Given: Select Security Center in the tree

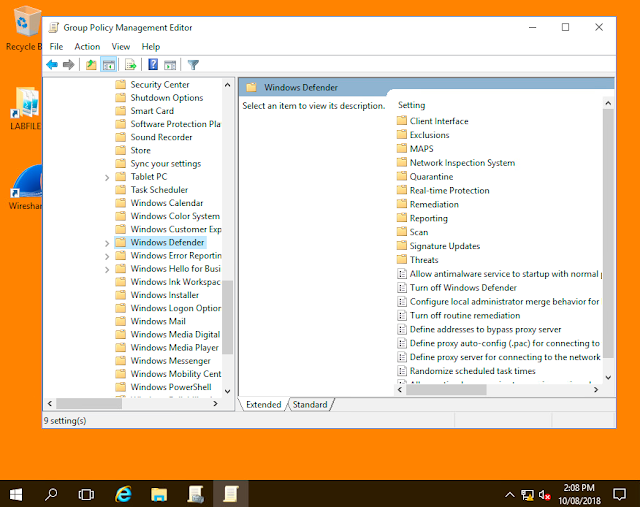Looking at the screenshot, I should [160, 84].
